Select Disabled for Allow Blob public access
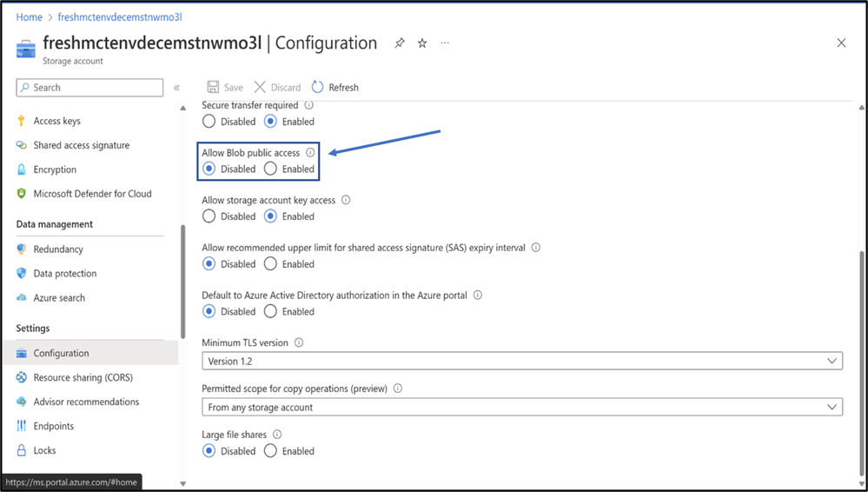868x492 pixels. point(209,169)
